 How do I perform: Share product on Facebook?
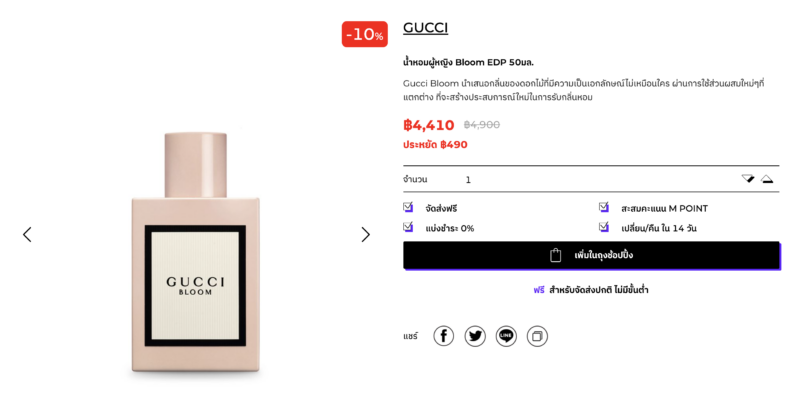pos(443,336)
